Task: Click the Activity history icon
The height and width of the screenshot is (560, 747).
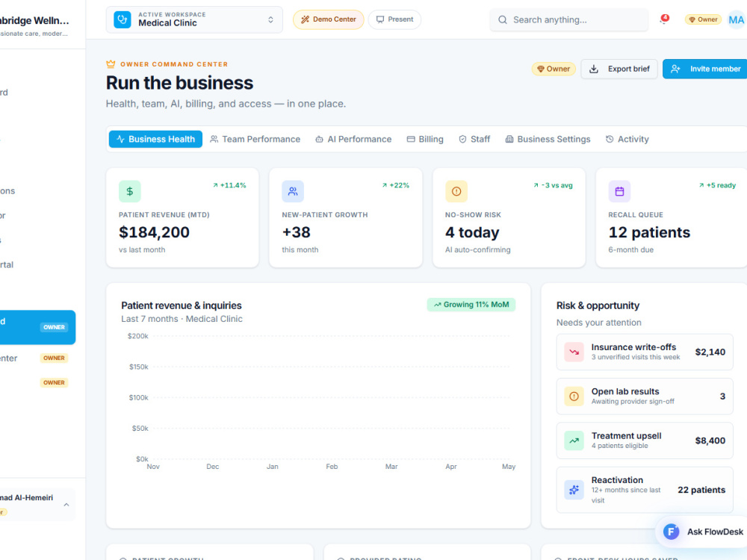Action: (610, 139)
